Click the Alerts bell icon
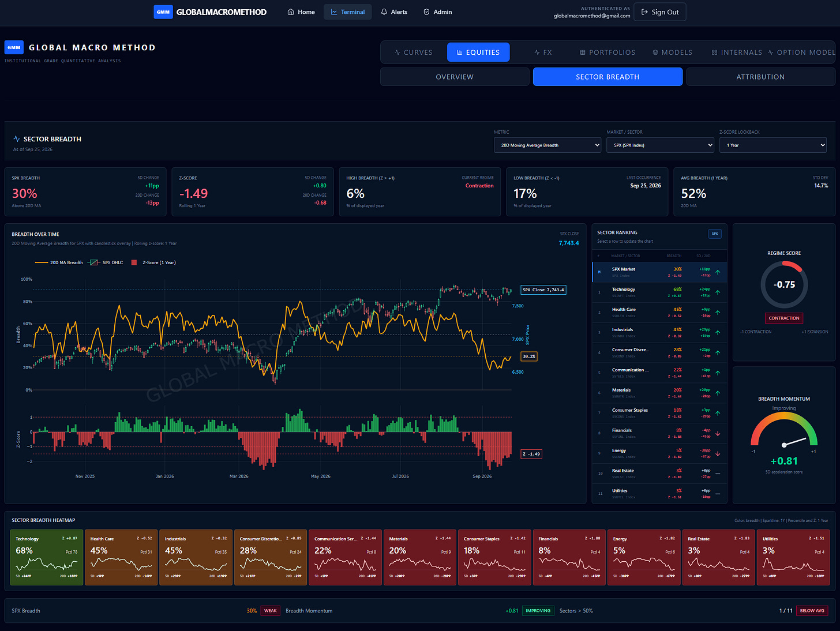The height and width of the screenshot is (631, 840). [384, 12]
